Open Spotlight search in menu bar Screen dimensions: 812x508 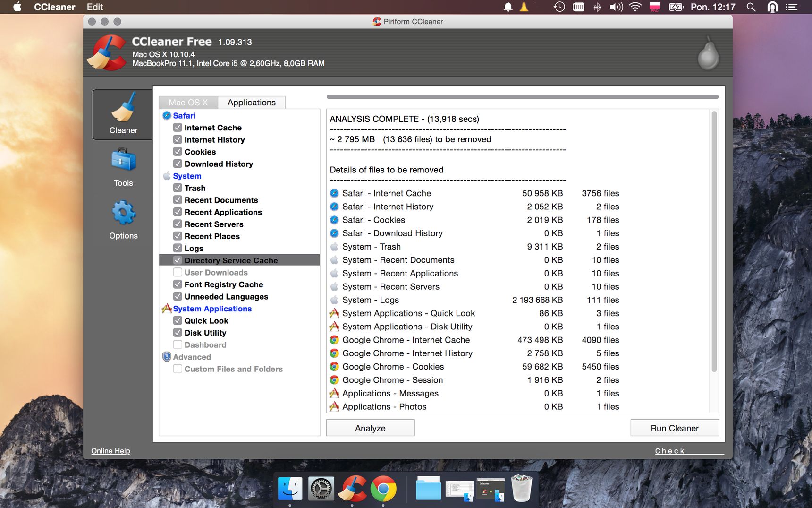(751, 7)
